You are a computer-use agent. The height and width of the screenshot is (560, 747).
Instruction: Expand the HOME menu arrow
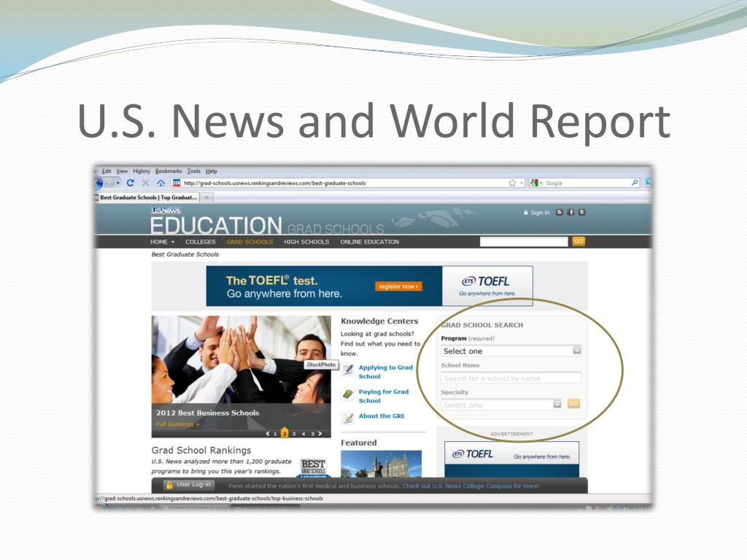tap(172, 242)
